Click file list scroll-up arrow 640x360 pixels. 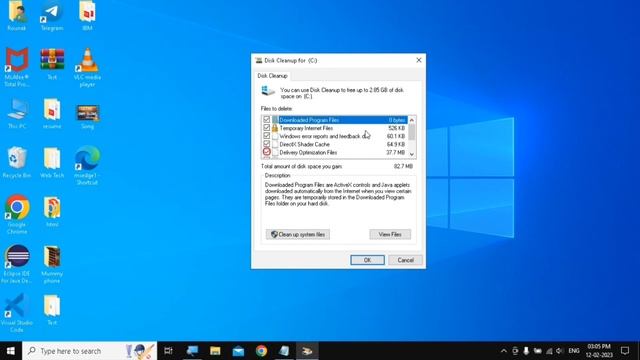(x=412, y=120)
